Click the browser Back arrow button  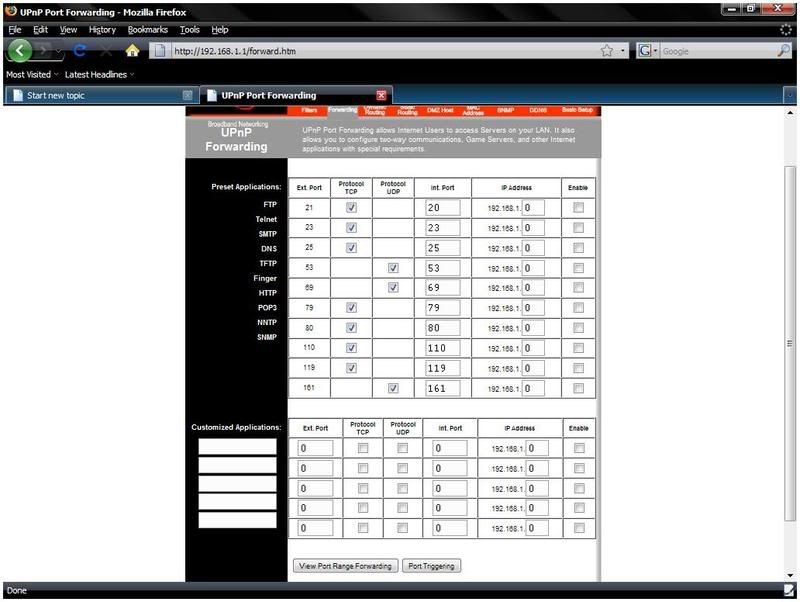point(21,51)
